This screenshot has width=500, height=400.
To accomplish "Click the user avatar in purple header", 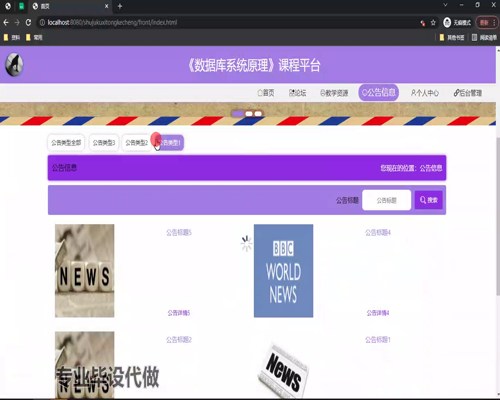I will tap(14, 64).
